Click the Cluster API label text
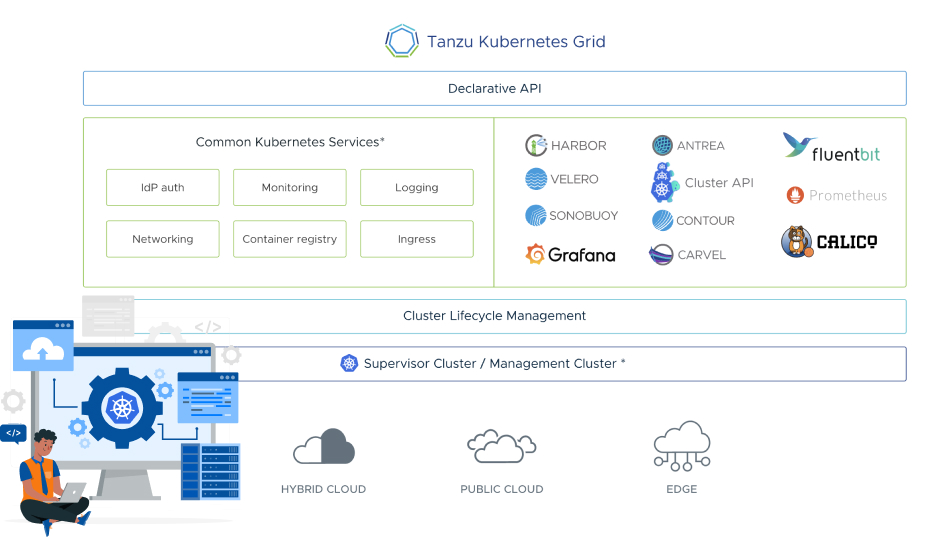 coord(719,183)
